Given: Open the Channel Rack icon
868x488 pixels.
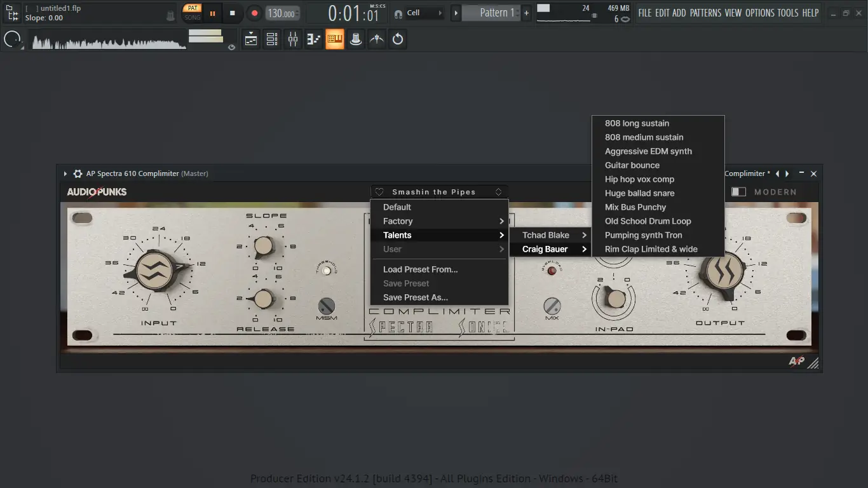Looking at the screenshot, I should [x=272, y=39].
